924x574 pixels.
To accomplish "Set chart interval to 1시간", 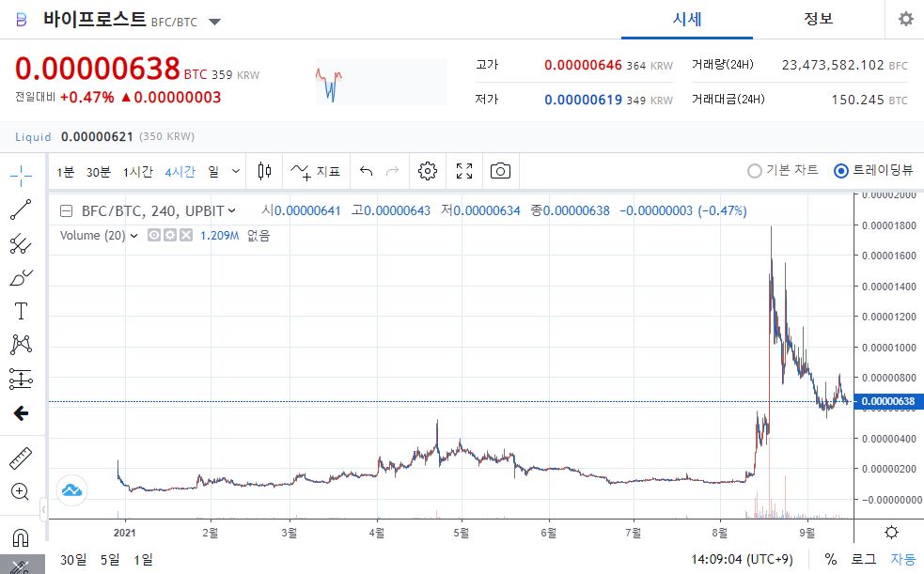I will click(x=138, y=172).
